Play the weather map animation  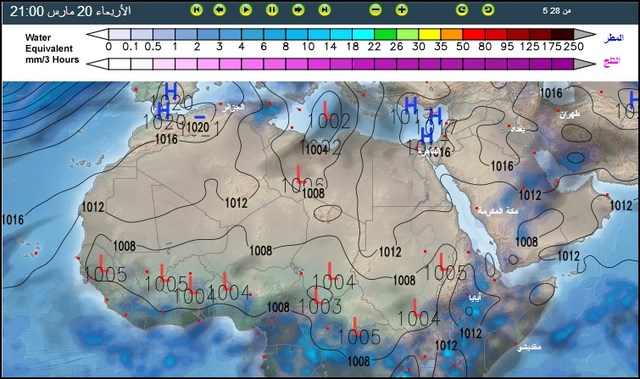246,10
